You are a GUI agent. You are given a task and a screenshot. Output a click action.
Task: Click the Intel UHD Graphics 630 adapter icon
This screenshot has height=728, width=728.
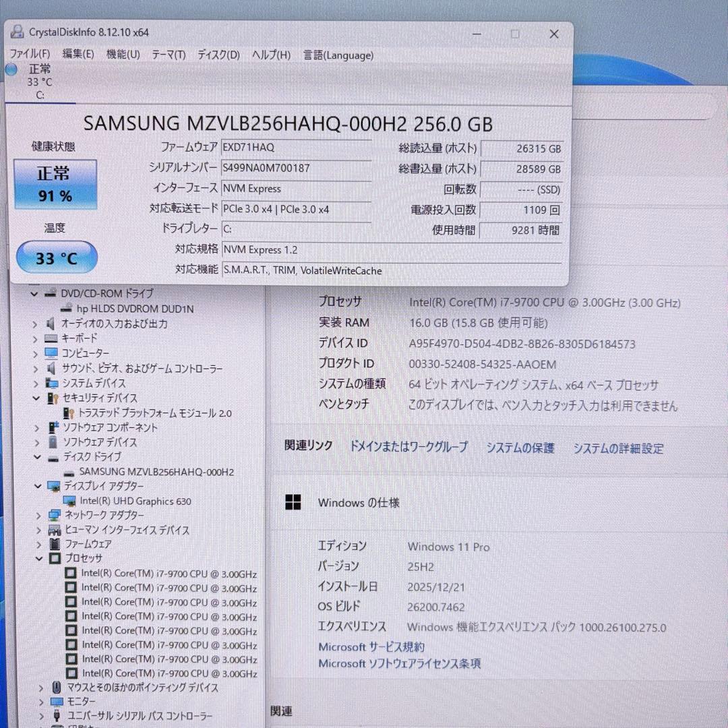[71, 501]
